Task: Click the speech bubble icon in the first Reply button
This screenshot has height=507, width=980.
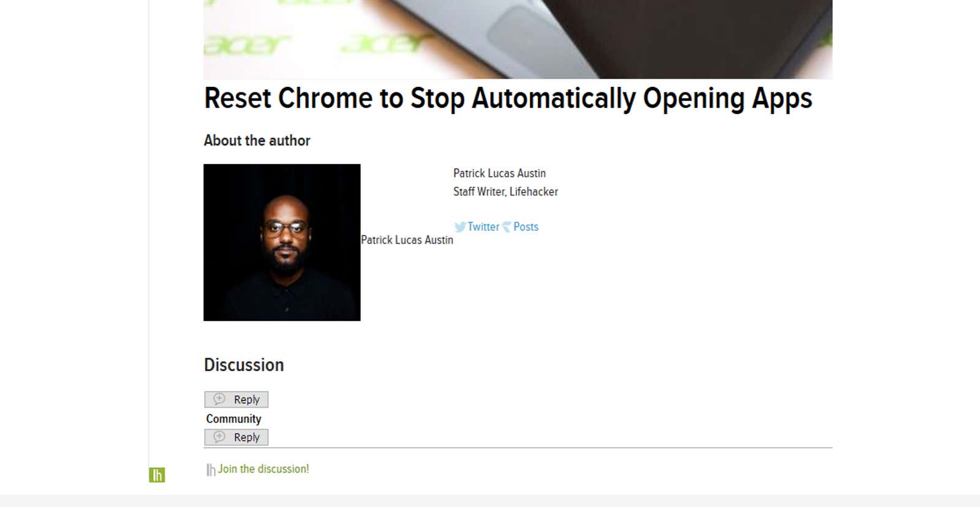Action: pos(219,399)
